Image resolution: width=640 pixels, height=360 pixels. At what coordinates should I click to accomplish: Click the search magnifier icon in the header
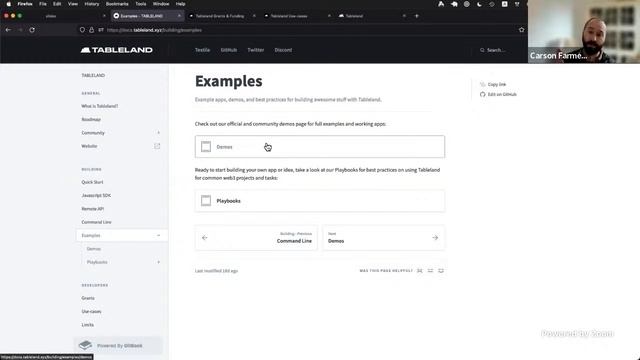[482, 50]
